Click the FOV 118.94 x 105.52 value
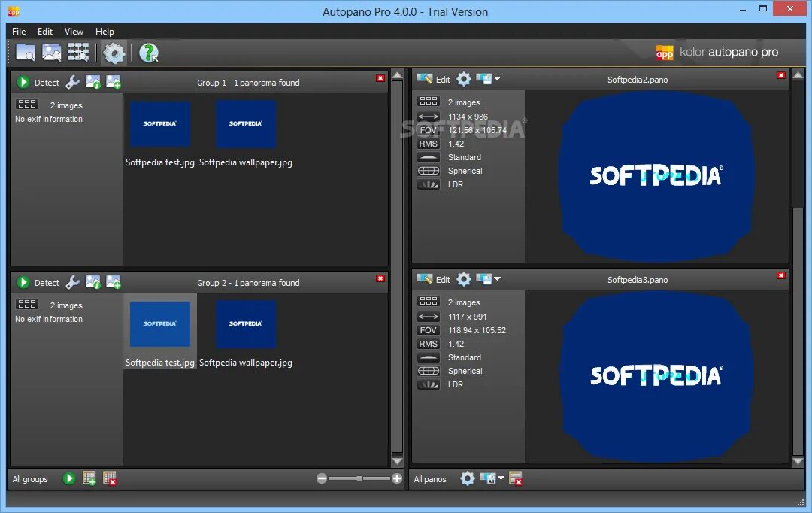Viewport: 812px width, 513px height. tap(477, 330)
